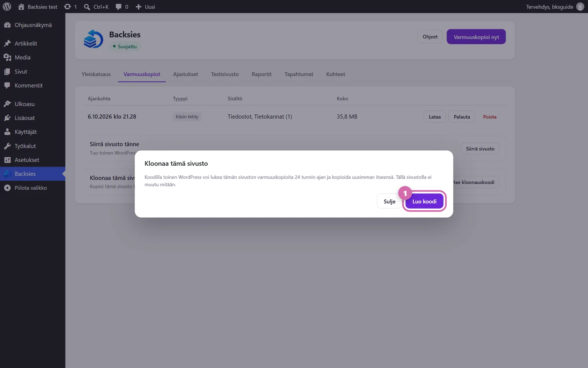Open the Raportit tab

point(262,74)
